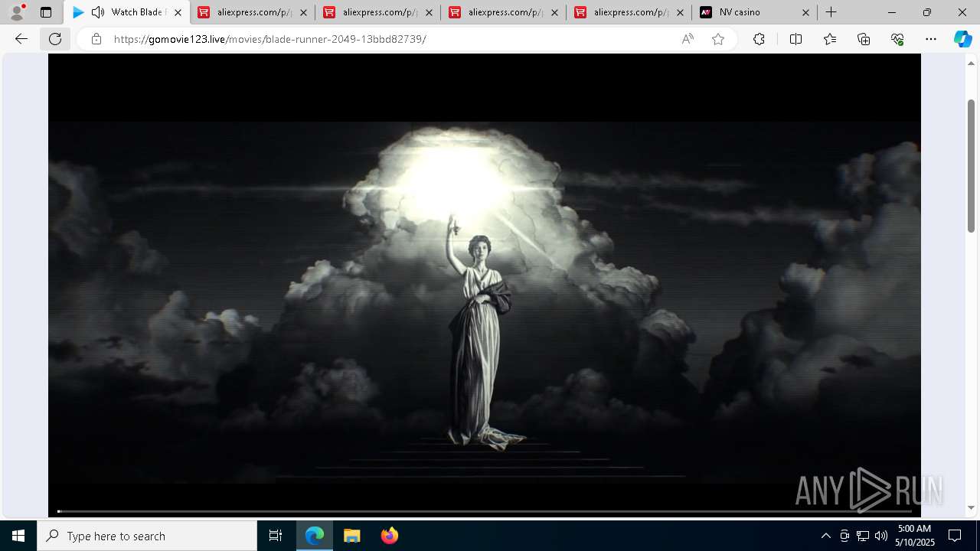This screenshot has width=980, height=551.
Task: Open the notification center
Action: tap(955, 536)
